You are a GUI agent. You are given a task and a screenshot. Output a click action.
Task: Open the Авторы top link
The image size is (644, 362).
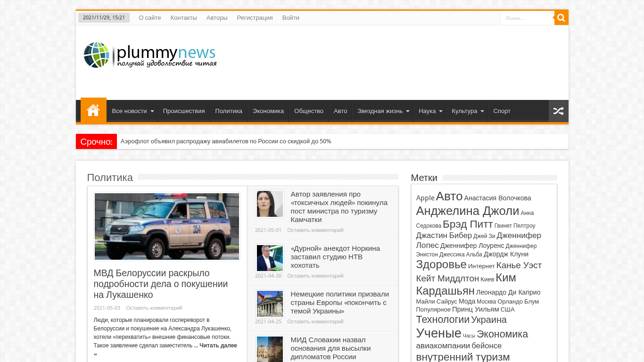click(x=217, y=18)
